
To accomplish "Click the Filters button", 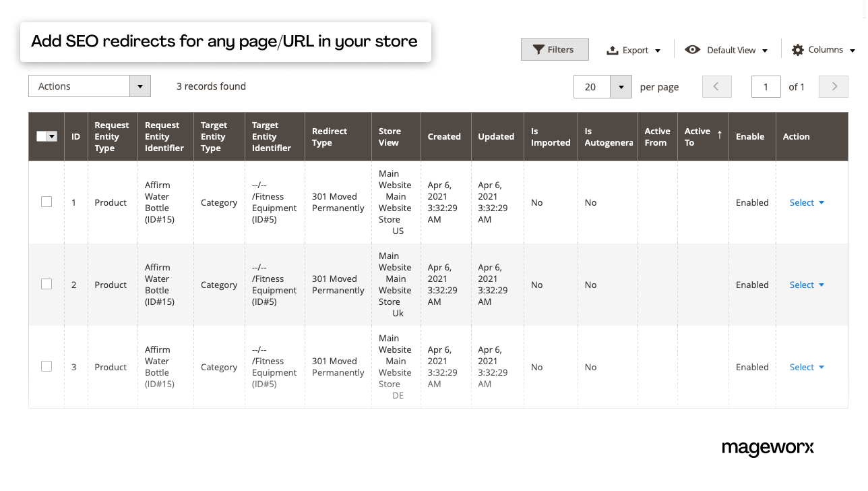I will [555, 49].
